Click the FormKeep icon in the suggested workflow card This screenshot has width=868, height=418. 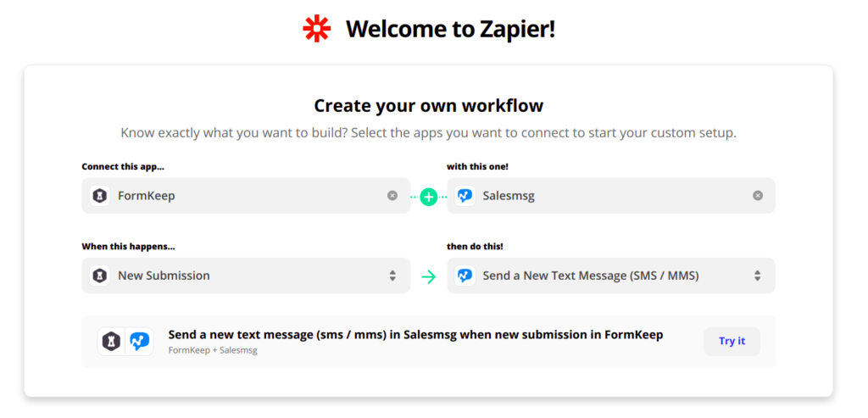pyautogui.click(x=112, y=342)
